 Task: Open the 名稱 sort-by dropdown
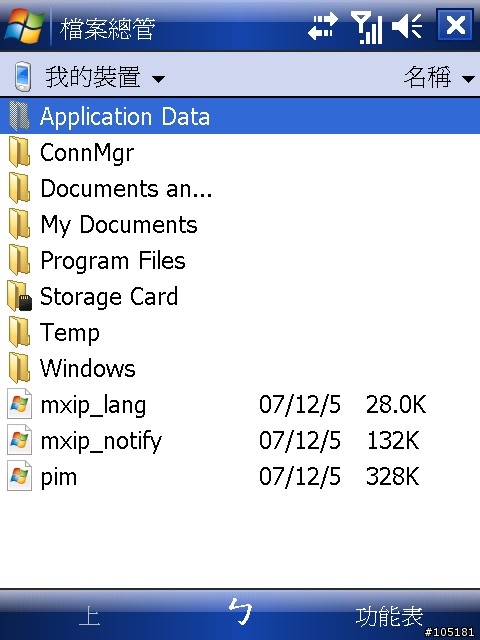tap(439, 77)
